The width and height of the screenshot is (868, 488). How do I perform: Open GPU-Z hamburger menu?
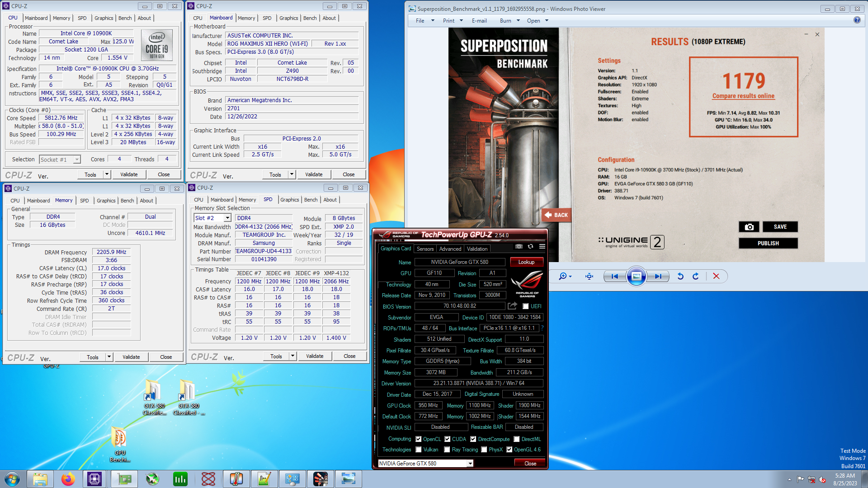pyautogui.click(x=542, y=246)
